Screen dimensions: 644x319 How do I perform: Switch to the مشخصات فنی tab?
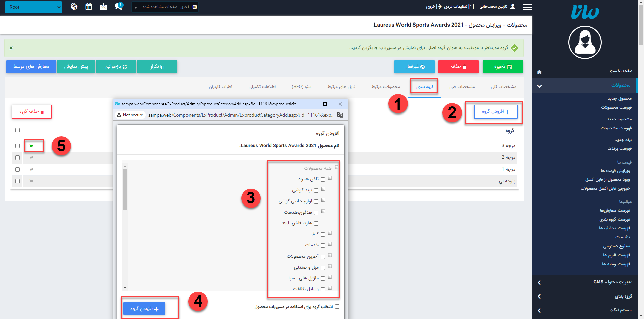pyautogui.click(x=462, y=87)
